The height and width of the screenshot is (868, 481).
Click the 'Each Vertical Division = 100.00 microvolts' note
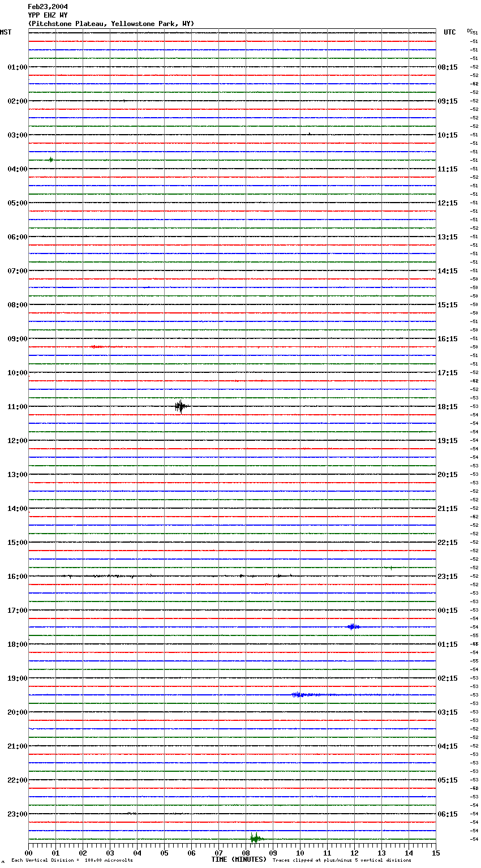[72, 861]
